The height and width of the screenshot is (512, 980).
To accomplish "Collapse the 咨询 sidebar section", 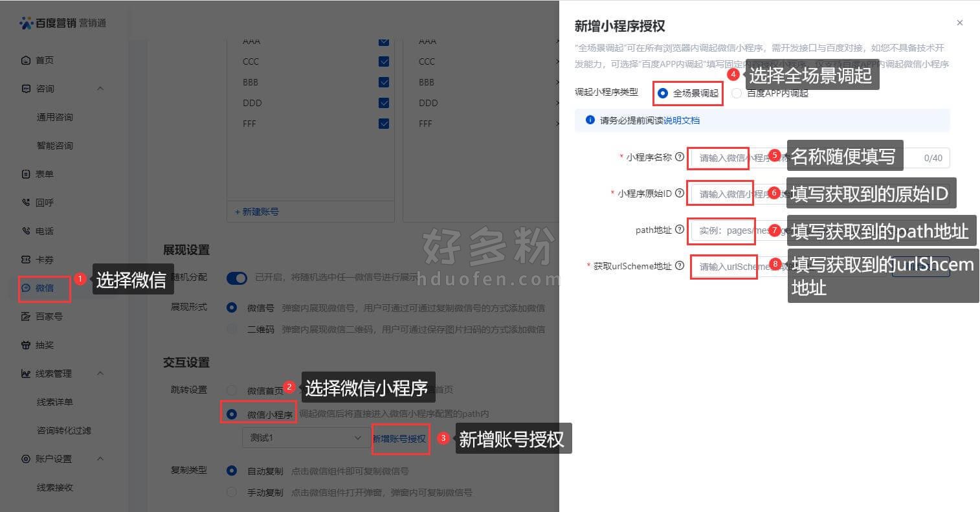I will (x=100, y=89).
